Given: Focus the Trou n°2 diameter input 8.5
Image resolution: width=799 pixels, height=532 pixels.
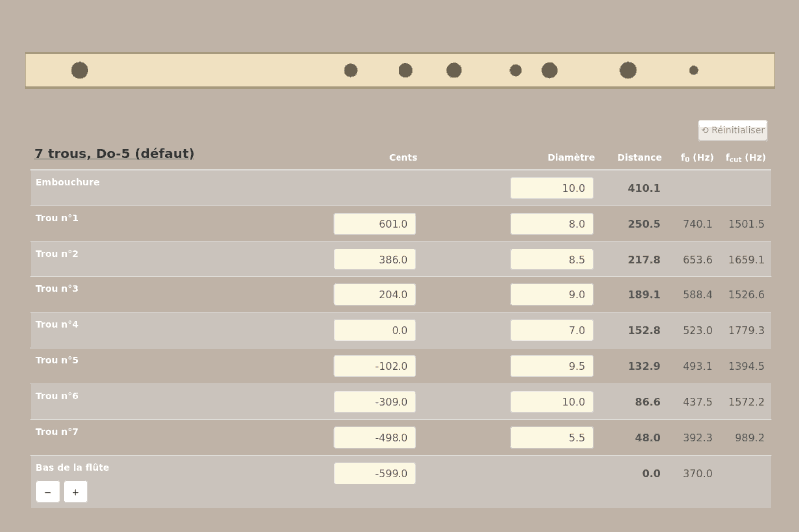Looking at the screenshot, I should 551,260.
